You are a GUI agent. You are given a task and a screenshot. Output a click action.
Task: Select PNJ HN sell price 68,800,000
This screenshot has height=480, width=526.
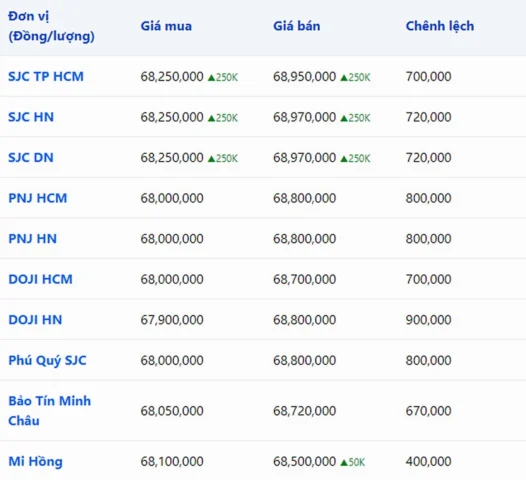point(304,239)
